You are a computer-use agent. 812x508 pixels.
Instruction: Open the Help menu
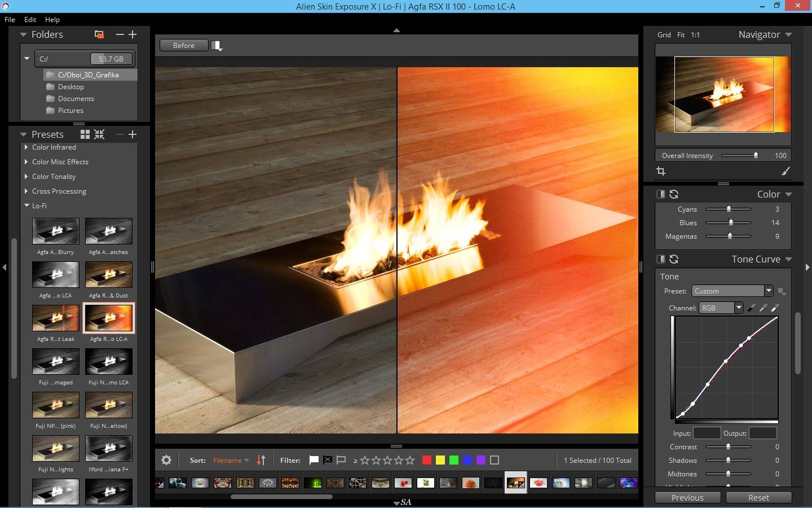click(x=52, y=19)
